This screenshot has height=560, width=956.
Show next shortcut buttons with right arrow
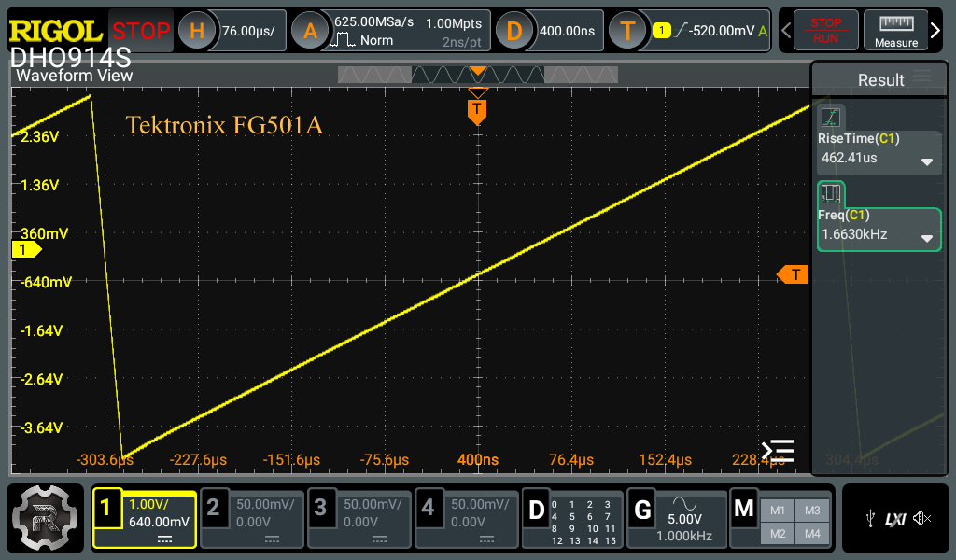[x=935, y=31]
